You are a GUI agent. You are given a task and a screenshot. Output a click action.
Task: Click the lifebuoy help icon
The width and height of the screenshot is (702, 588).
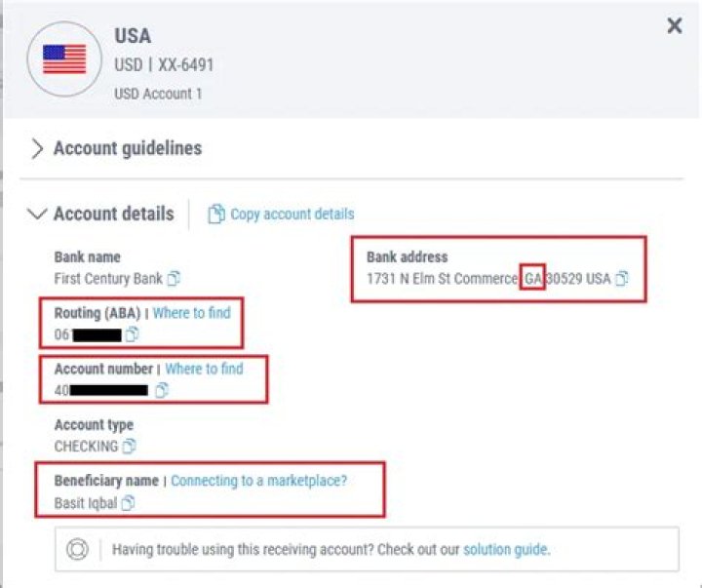(x=77, y=549)
